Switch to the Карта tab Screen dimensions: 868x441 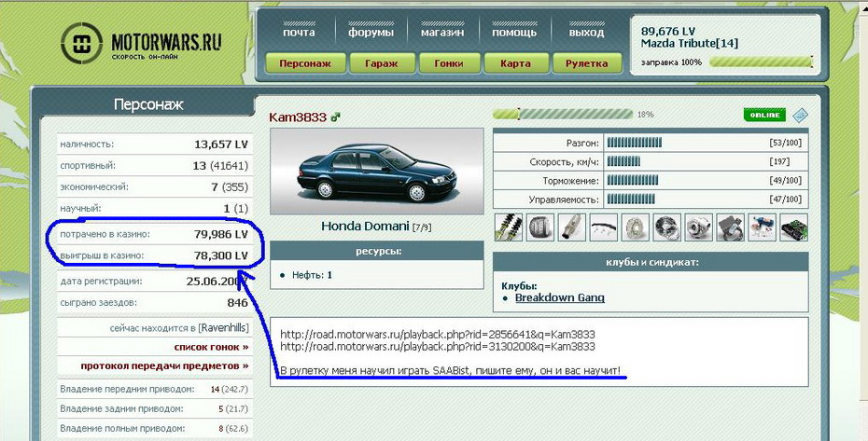pos(515,63)
